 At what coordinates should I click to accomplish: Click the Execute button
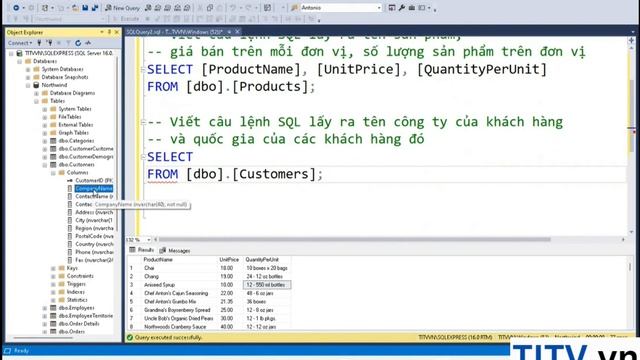(127, 19)
